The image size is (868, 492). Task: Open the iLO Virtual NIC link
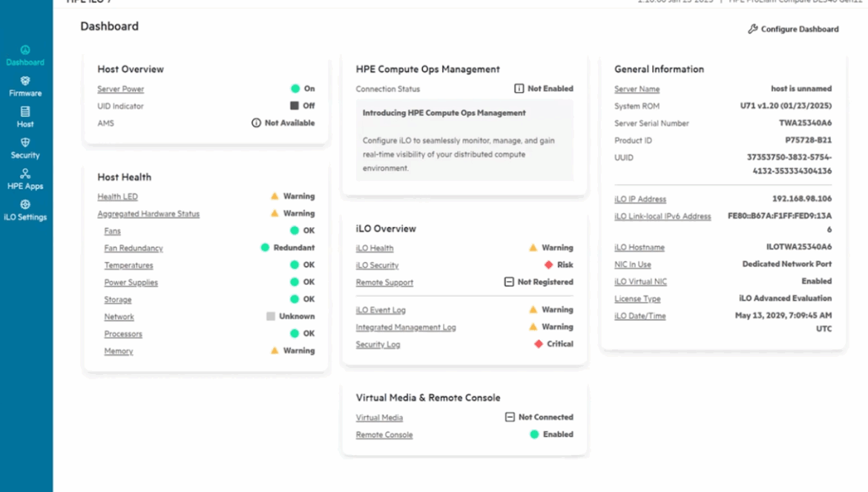[x=640, y=282]
